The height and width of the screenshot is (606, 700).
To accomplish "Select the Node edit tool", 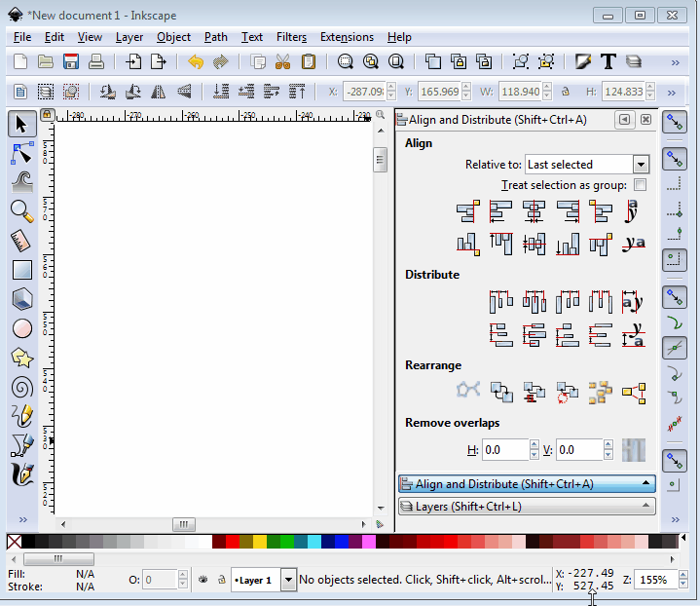I will coord(21,153).
